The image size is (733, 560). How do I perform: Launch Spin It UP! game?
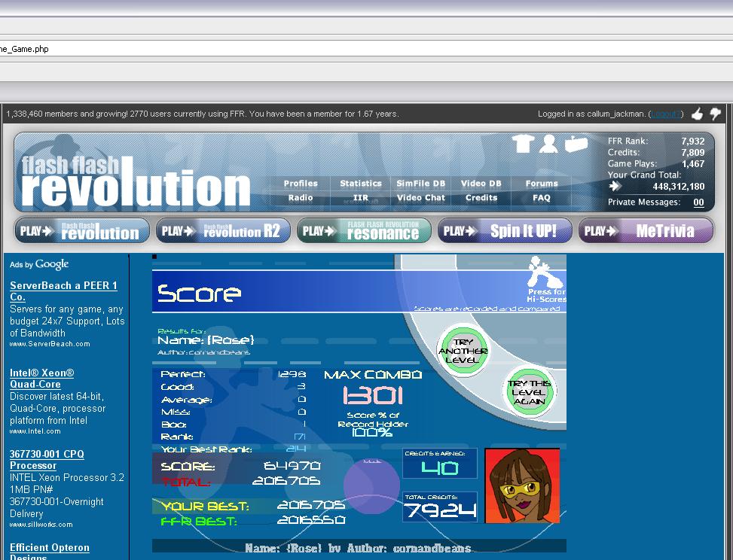505,231
